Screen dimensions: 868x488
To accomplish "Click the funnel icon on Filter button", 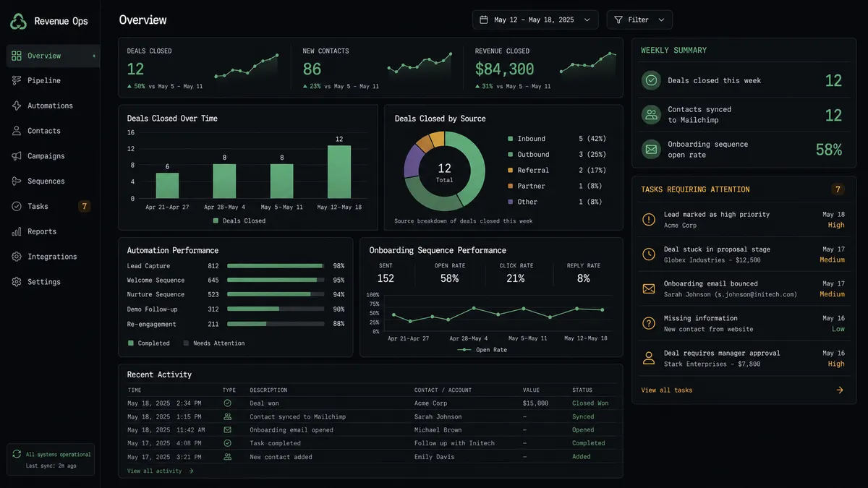I will [618, 20].
